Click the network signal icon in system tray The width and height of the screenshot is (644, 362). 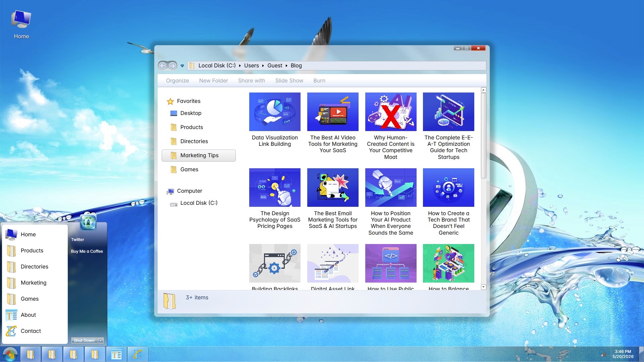point(603,355)
